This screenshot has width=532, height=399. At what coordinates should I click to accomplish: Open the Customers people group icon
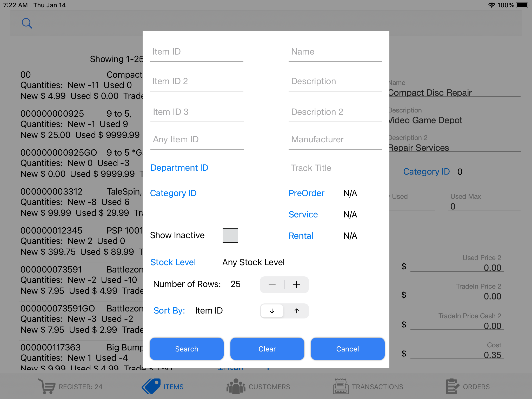pos(236,386)
